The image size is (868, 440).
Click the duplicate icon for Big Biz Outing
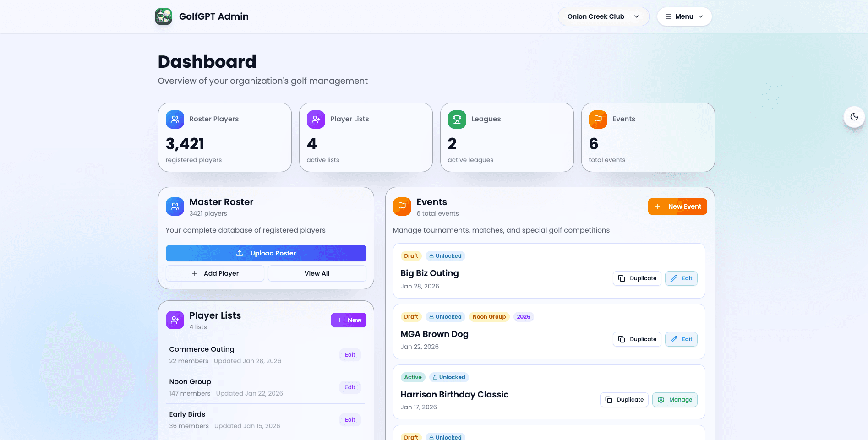pos(621,278)
